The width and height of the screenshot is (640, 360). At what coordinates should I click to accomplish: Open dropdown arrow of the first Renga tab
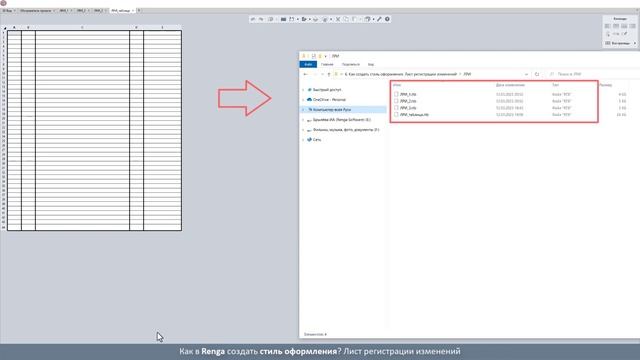15,11
